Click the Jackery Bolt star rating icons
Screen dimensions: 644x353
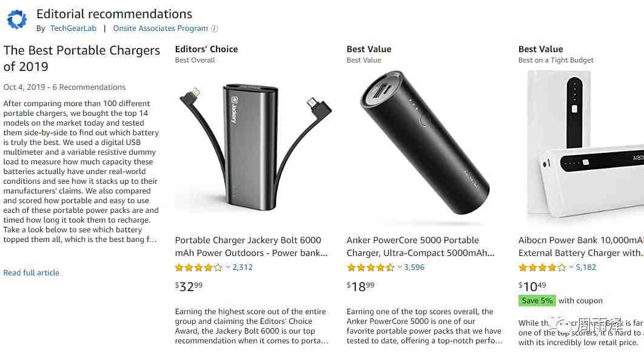199,267
